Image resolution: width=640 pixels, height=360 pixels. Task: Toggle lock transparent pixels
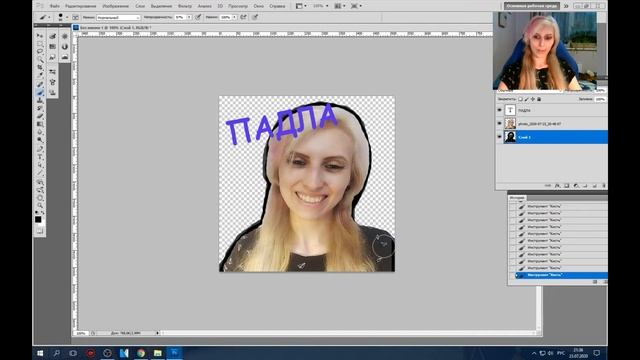coord(520,99)
